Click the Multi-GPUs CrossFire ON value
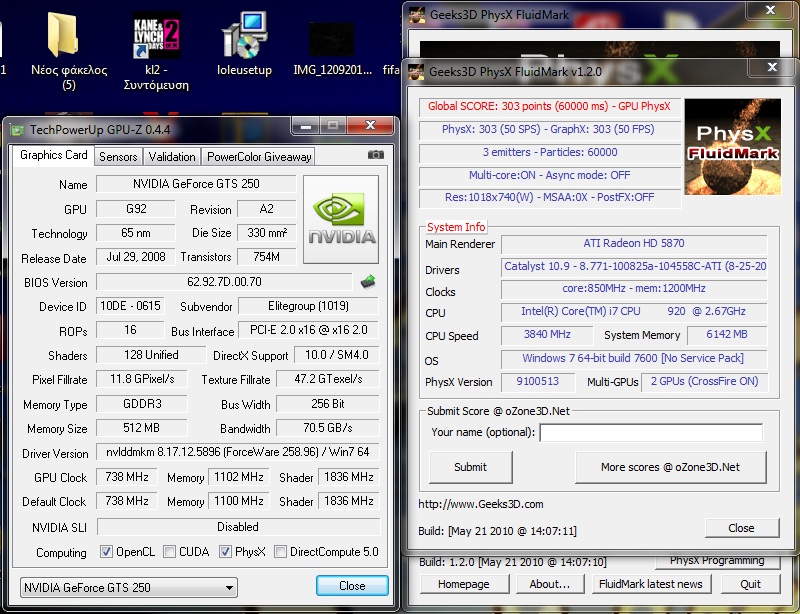 704,381
